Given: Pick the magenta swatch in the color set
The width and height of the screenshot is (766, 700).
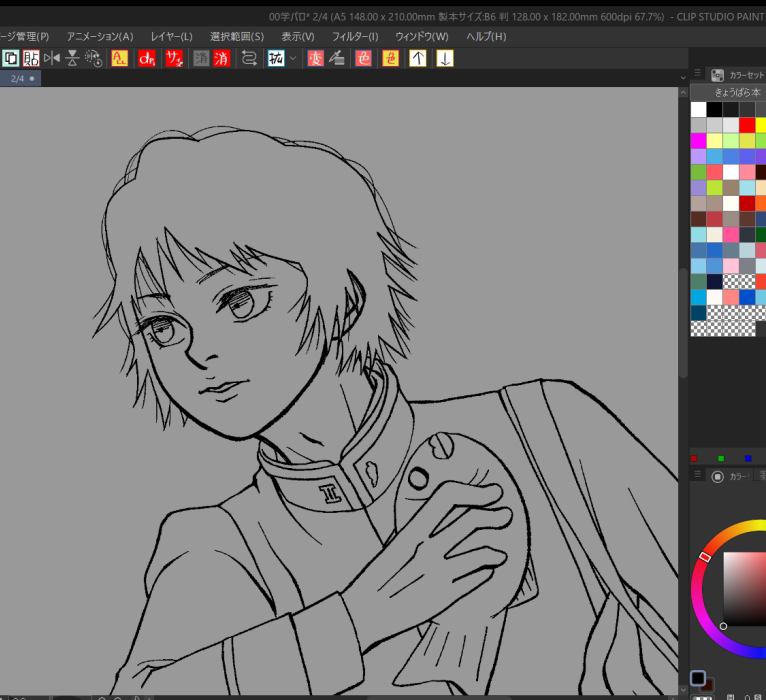Looking at the screenshot, I should [x=699, y=141].
